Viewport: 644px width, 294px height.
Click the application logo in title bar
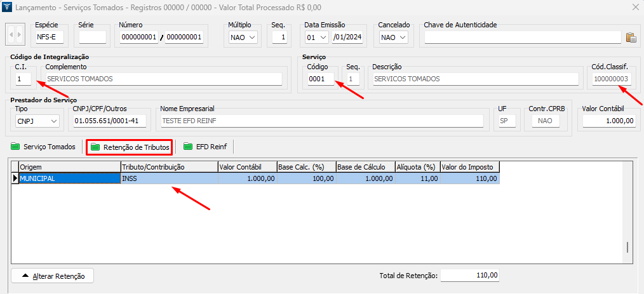(x=8, y=6)
